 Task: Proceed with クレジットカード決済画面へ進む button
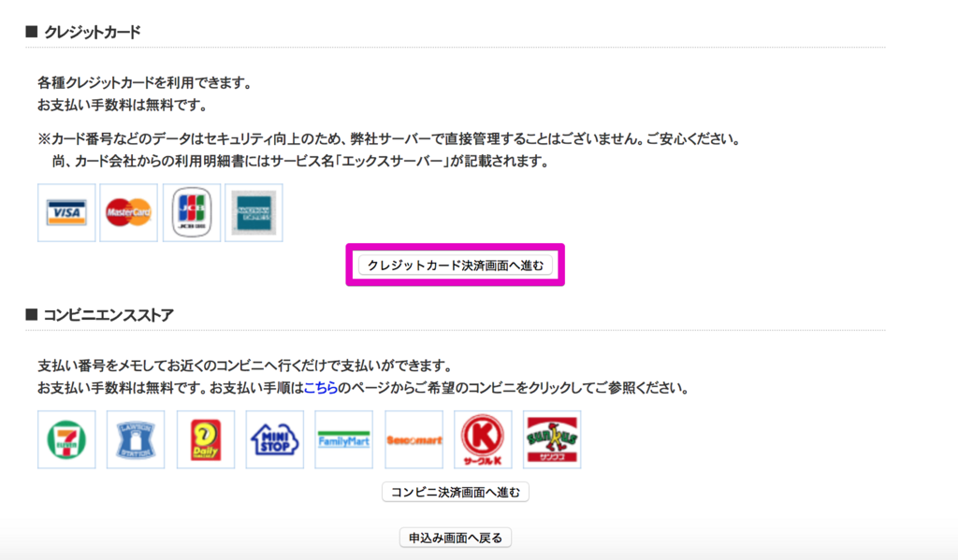tap(456, 265)
